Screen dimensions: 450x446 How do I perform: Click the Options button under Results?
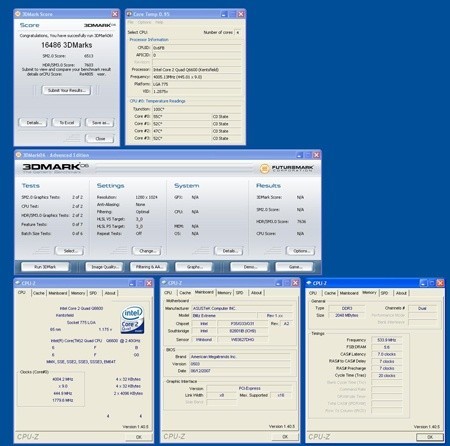click(300, 251)
